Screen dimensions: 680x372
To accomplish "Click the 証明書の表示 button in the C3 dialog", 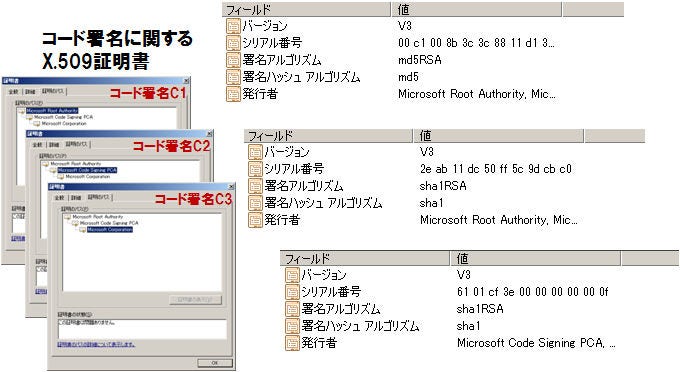I will pyautogui.click(x=195, y=300).
